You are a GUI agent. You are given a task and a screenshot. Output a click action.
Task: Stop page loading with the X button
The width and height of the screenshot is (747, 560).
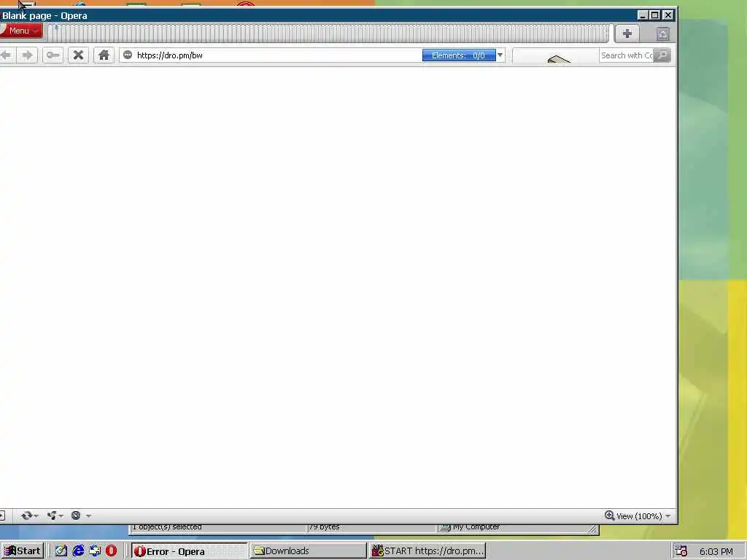point(78,55)
